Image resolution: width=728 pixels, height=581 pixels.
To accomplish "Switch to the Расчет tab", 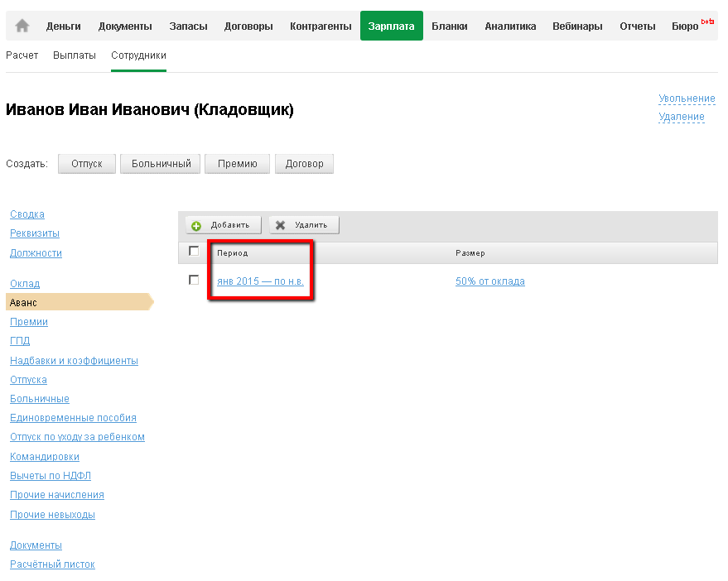I will (x=22, y=55).
